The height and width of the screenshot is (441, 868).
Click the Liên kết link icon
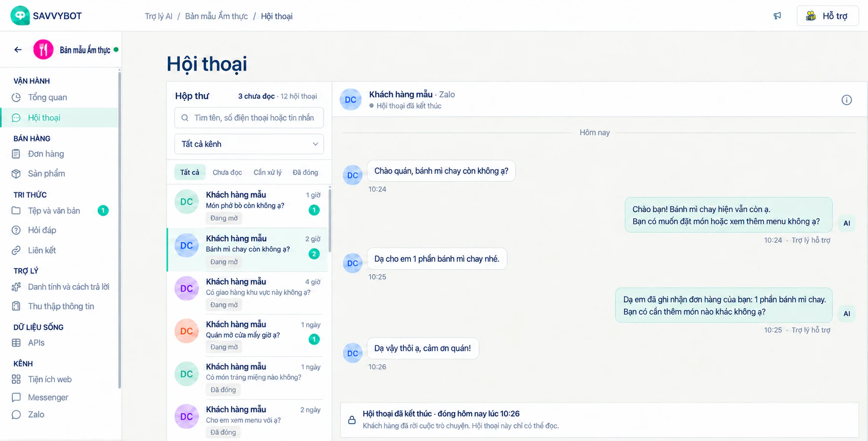16,251
